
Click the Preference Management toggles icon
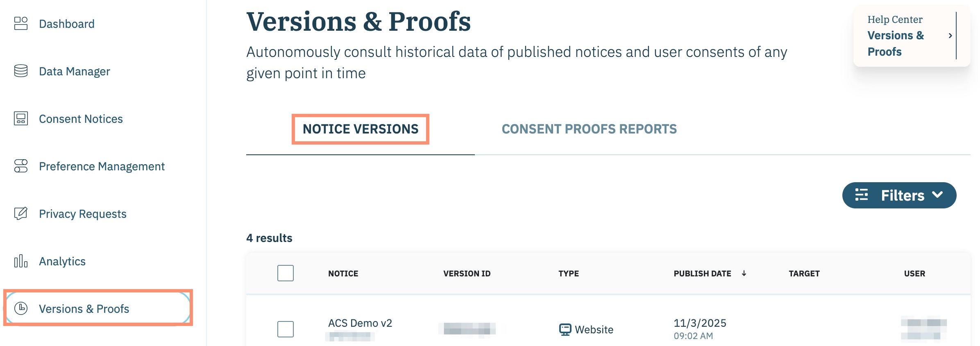21,166
